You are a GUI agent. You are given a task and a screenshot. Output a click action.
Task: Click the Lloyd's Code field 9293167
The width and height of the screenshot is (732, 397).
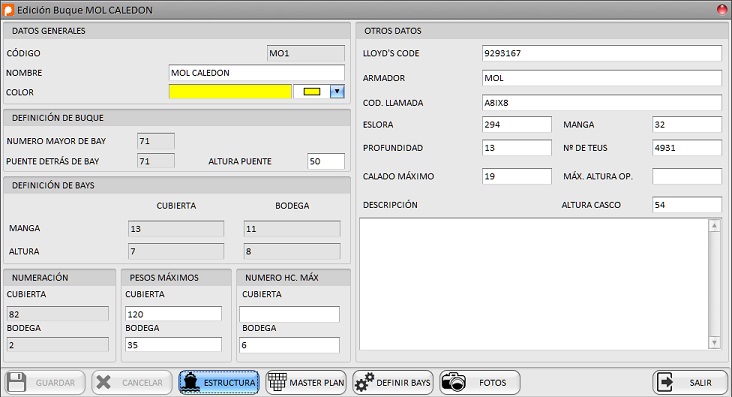click(602, 53)
